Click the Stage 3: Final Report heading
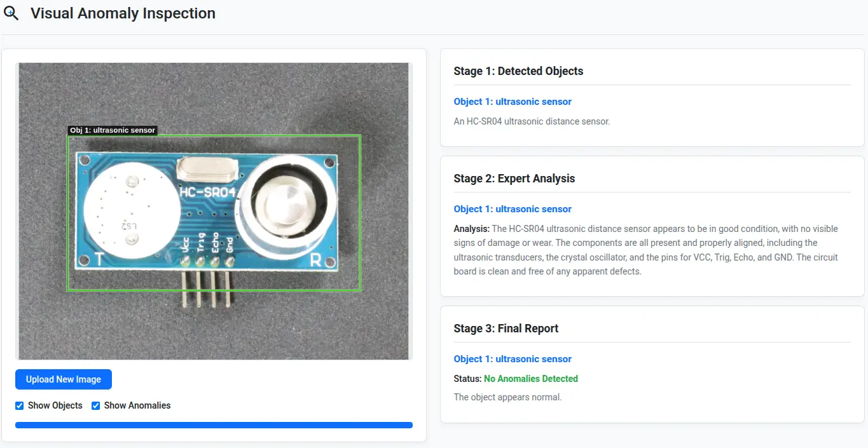This screenshot has width=868, height=448. pyautogui.click(x=506, y=329)
